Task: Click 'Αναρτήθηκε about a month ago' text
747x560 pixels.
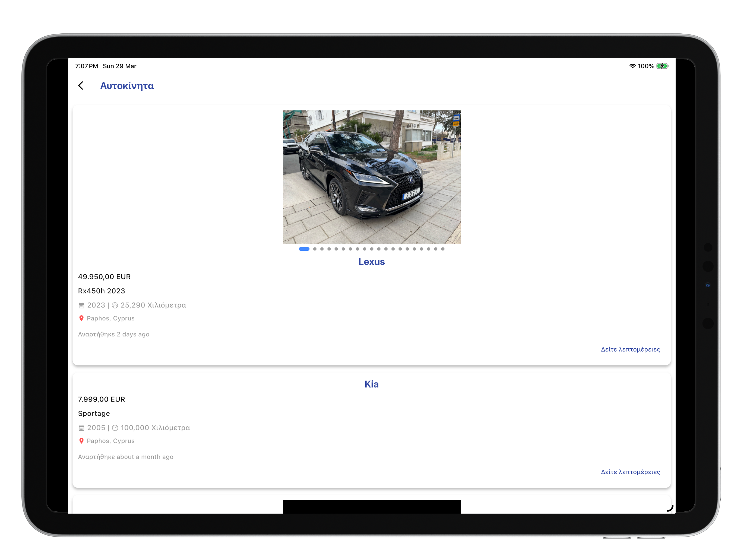Action: pos(126,457)
